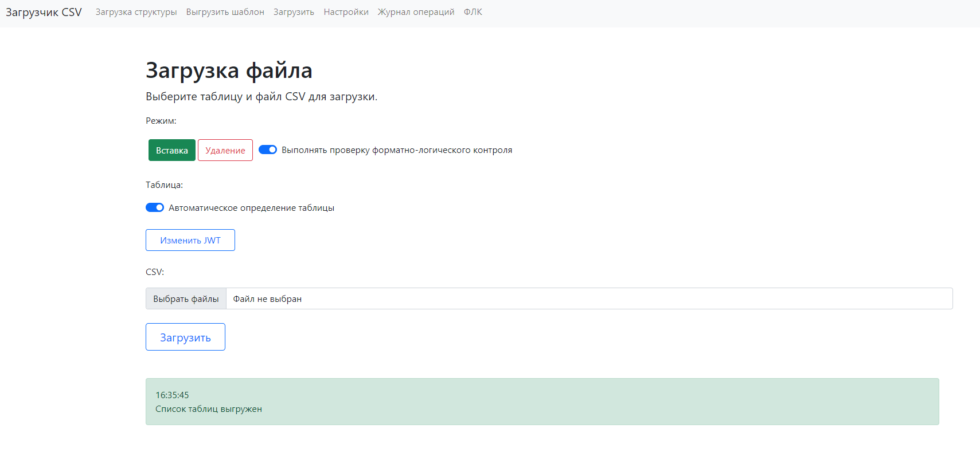The height and width of the screenshot is (452, 980).
Task: Select the ФЛК navbar item
Action: pyautogui.click(x=473, y=12)
